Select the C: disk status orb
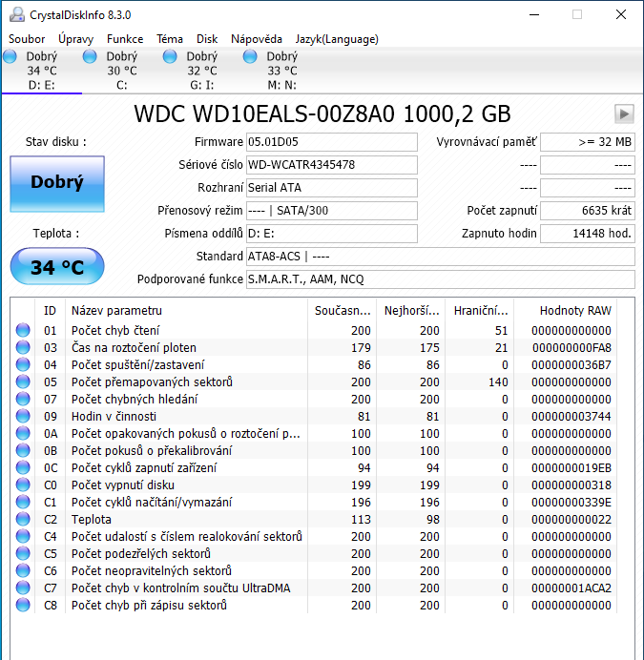 90,56
